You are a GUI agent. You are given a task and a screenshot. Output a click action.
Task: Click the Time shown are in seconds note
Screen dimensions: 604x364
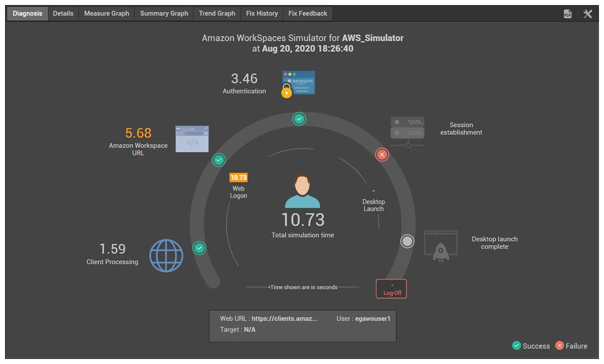pyautogui.click(x=303, y=287)
